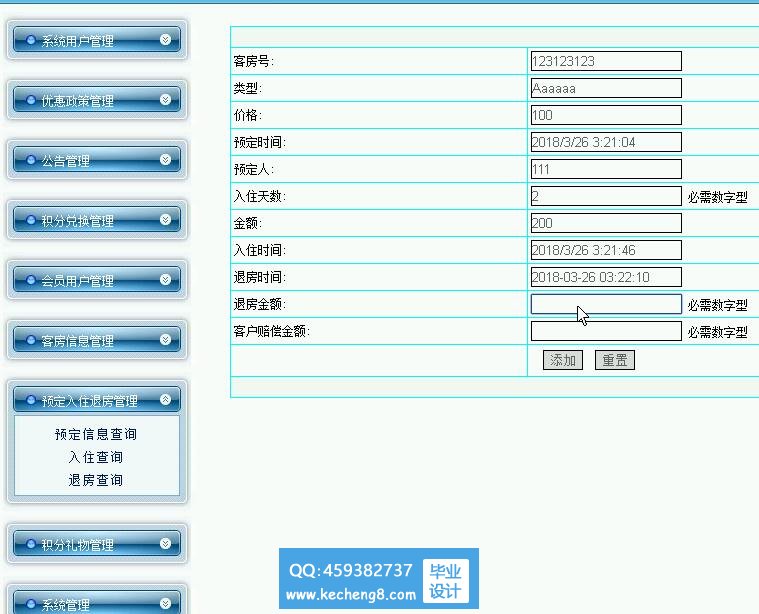Click the 入住天数: label text
Viewport: 759px width, 614px height.
tap(259, 197)
